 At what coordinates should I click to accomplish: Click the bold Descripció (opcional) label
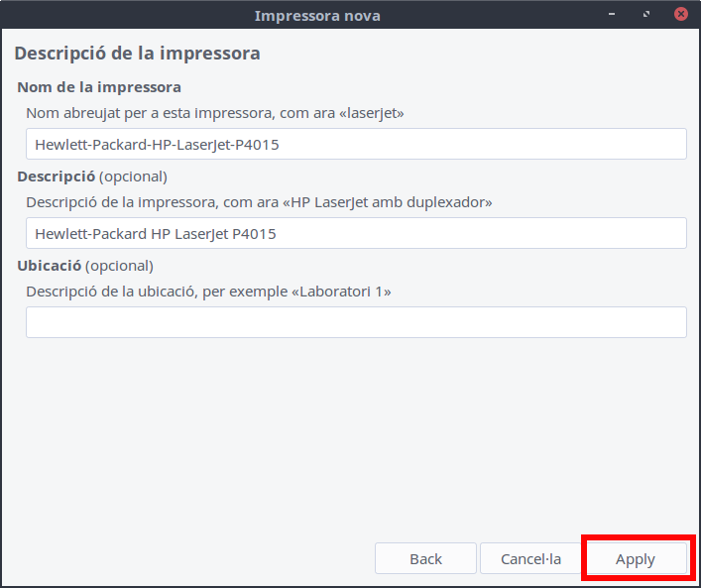[x=57, y=176]
